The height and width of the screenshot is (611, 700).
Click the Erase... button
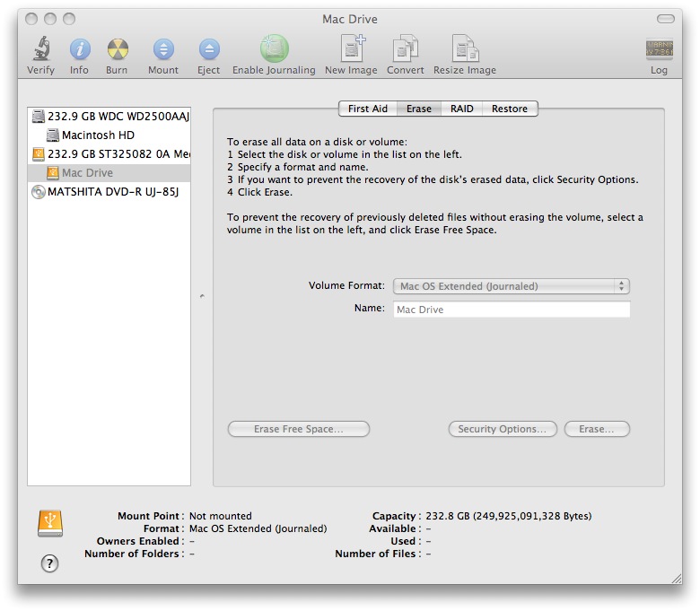pos(597,429)
